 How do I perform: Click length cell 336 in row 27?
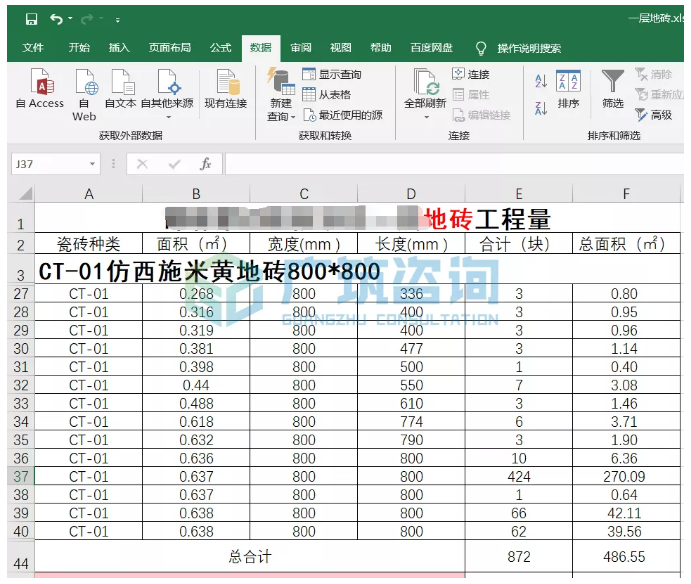411,294
